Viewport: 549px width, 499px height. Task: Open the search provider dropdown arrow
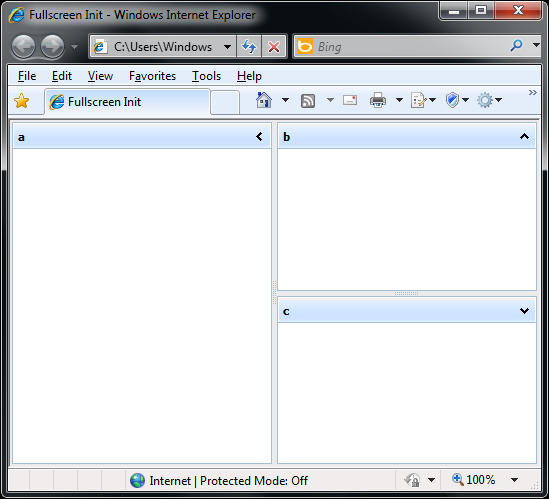coord(536,45)
